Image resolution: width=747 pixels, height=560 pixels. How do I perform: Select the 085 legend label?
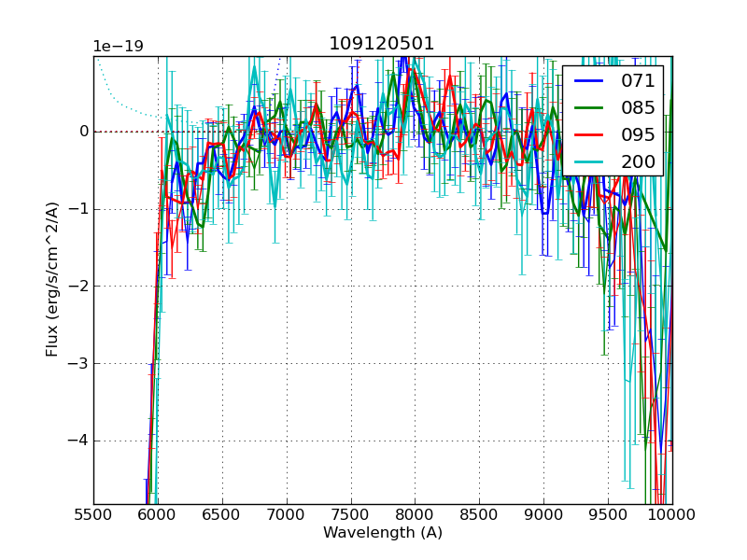[x=638, y=108]
